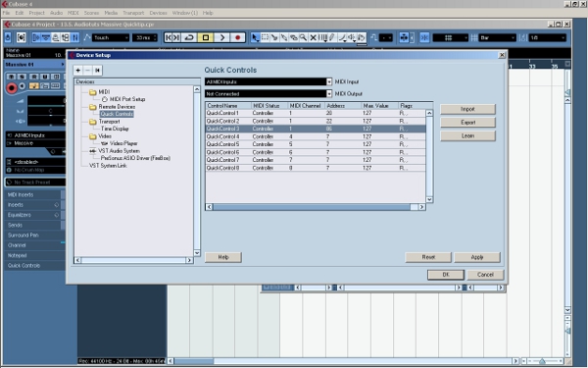Image resolution: width=588 pixels, height=368 pixels.
Task: Select QuickControl 5 table row
Action: coord(316,144)
